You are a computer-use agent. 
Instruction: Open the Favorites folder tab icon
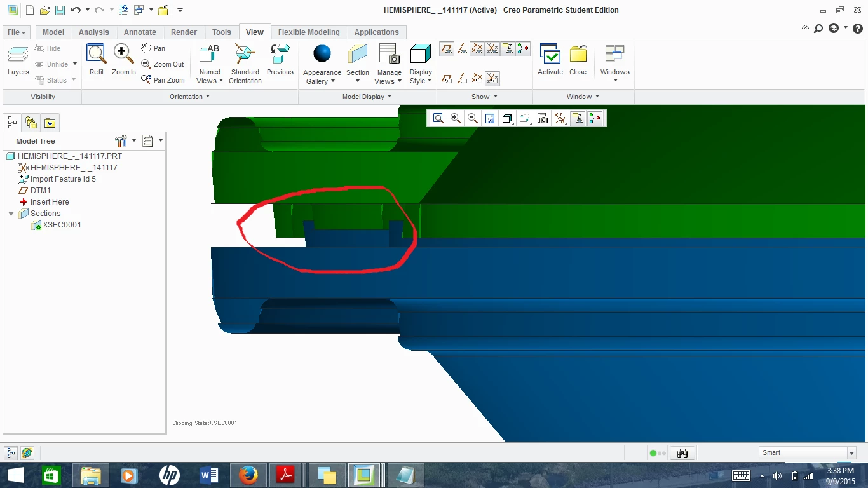coord(50,123)
